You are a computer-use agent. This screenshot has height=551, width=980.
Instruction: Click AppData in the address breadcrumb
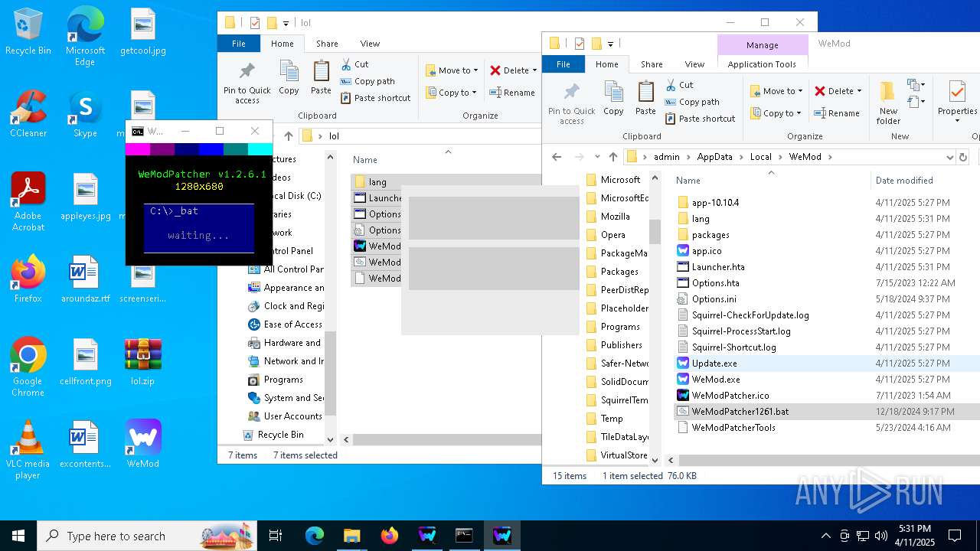pos(714,157)
